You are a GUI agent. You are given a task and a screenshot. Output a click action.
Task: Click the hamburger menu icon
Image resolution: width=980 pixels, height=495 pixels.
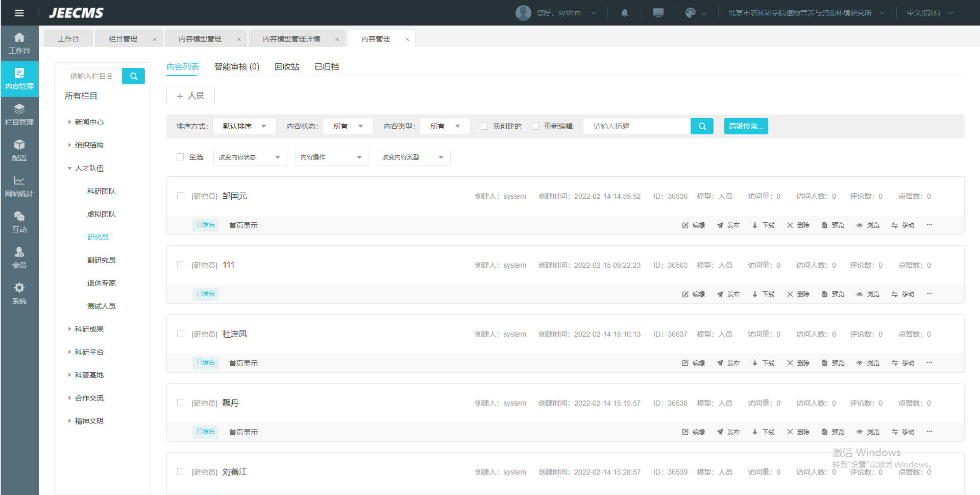(x=19, y=13)
